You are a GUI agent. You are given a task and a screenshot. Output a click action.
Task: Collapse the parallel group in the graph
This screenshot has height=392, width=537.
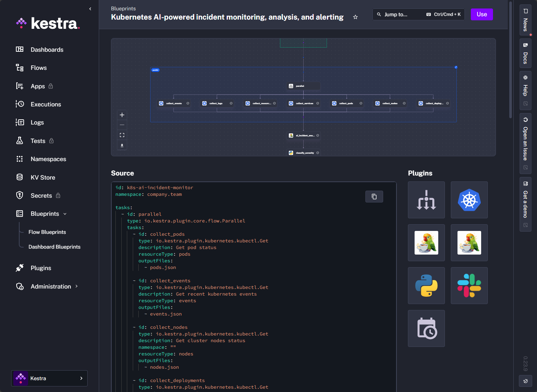click(456, 67)
